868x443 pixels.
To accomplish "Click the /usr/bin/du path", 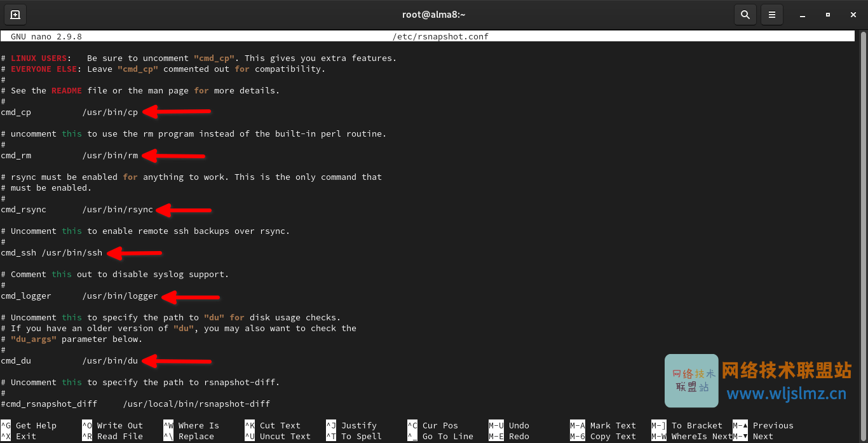I will pyautogui.click(x=110, y=361).
